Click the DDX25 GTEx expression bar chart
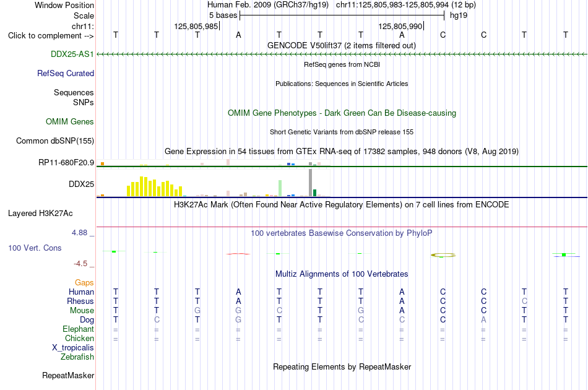588x390 pixels. click(214, 183)
